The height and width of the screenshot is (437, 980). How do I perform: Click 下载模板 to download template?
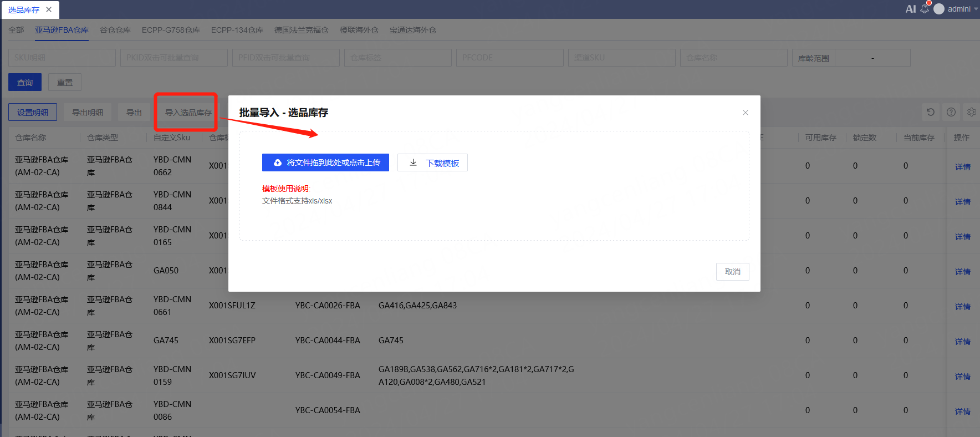432,162
